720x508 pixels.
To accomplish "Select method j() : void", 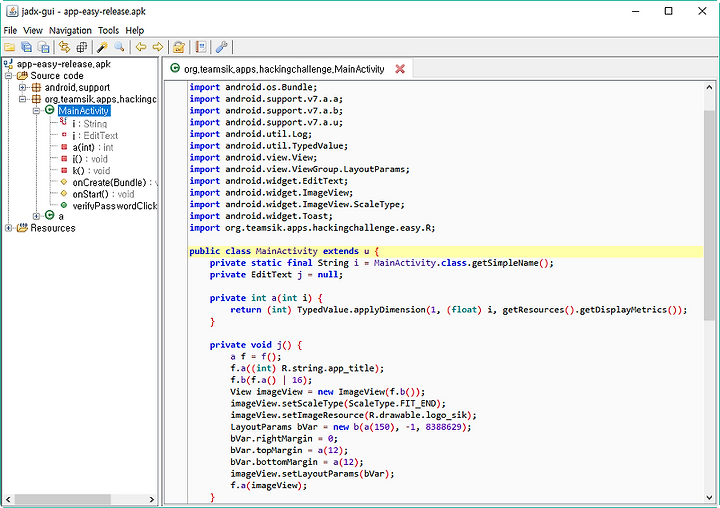I will click(x=90, y=159).
